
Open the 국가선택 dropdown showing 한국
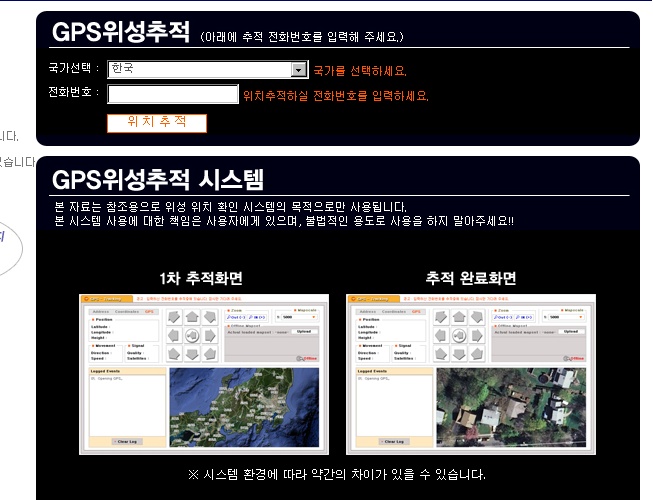pos(208,69)
